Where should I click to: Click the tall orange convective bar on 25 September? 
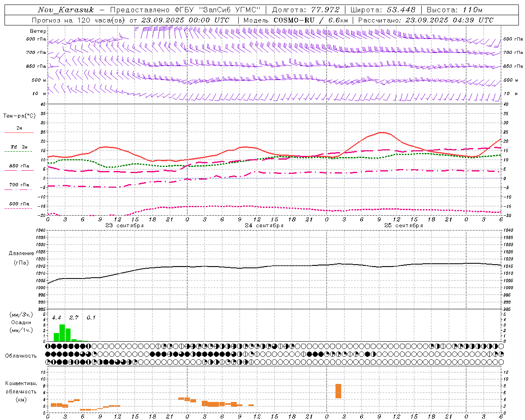pyautogui.click(x=338, y=391)
